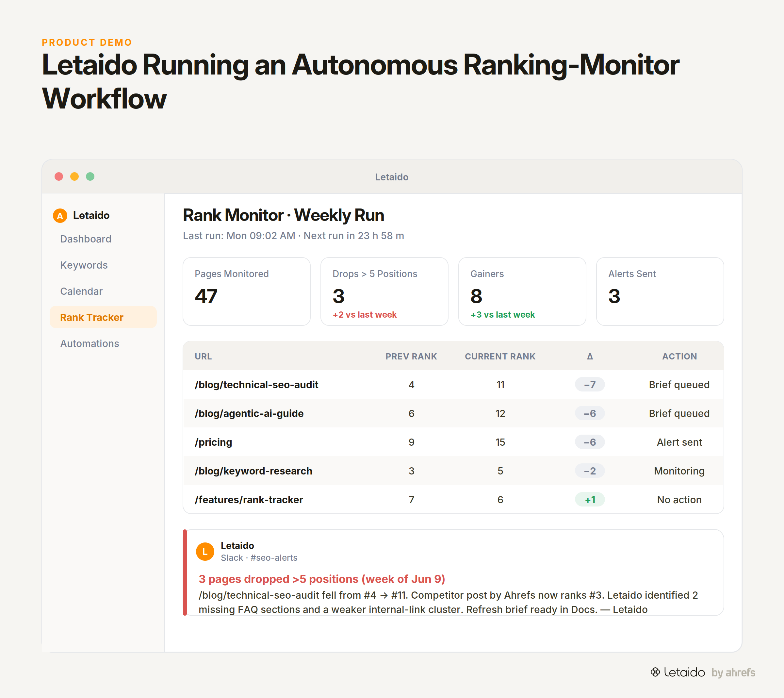
Task: Click the Alert sent action
Action: click(679, 442)
